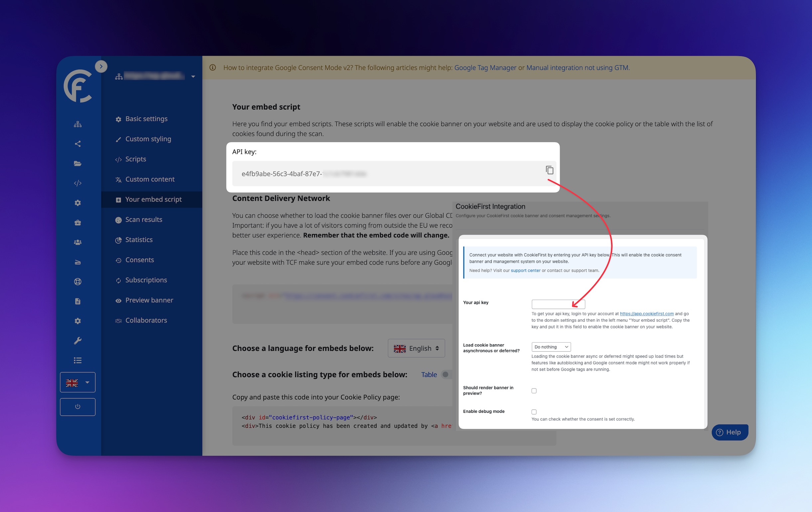
Task: Click the 'Your embed script' heading
Action: click(266, 107)
